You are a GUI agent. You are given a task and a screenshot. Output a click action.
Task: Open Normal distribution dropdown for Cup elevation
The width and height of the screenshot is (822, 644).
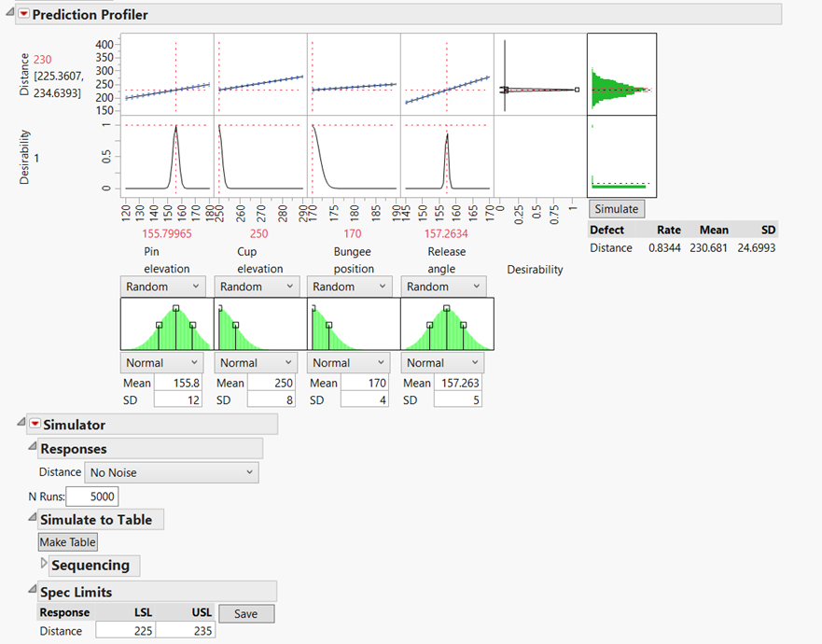click(x=256, y=362)
